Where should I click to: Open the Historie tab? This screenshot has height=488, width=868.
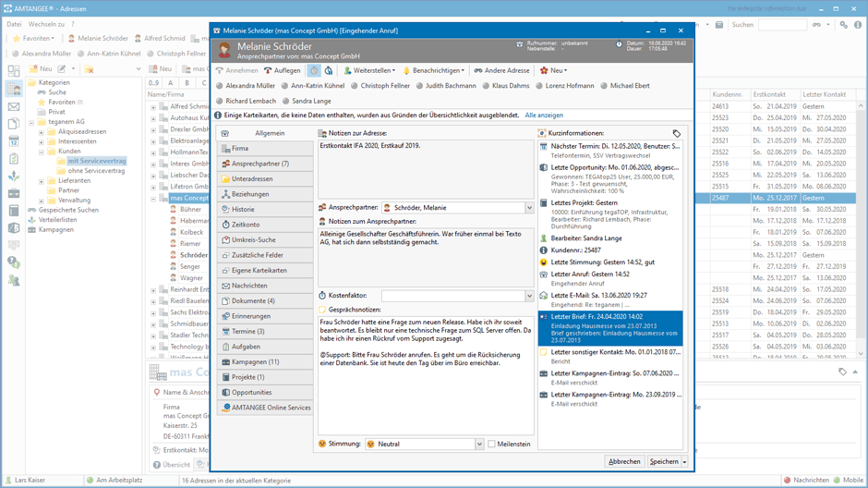(x=265, y=210)
